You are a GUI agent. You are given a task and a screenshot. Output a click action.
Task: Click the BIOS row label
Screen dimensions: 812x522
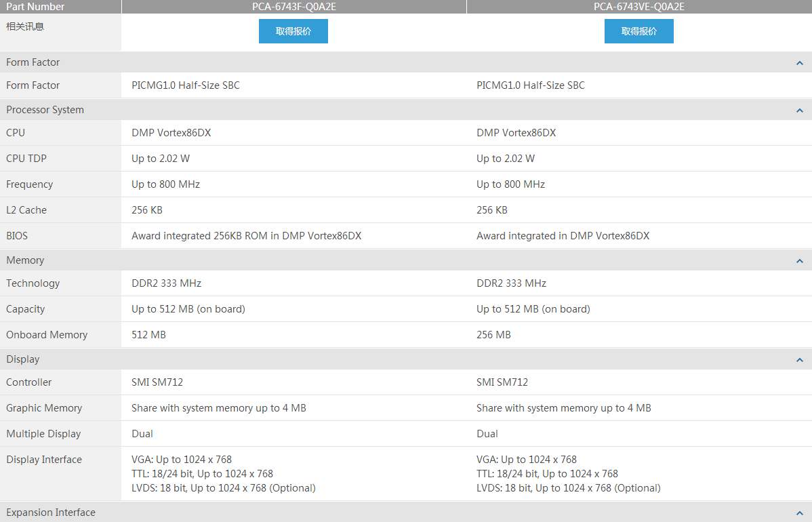pyautogui.click(x=17, y=236)
